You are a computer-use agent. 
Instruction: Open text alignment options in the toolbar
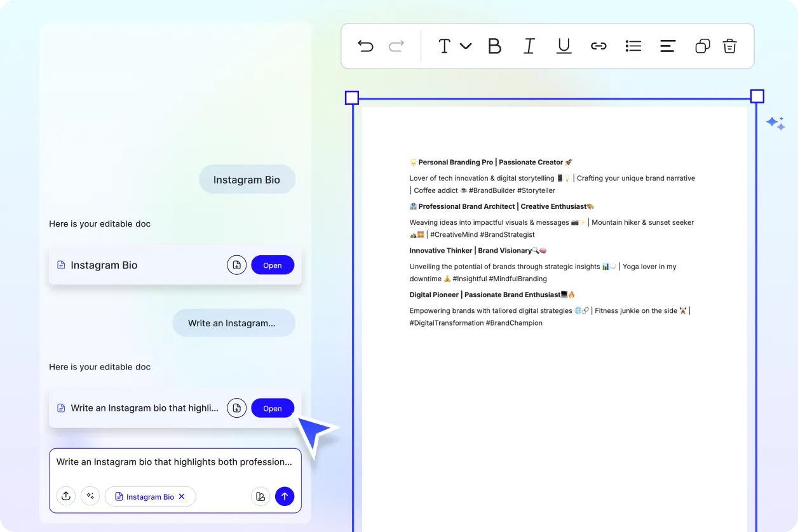[x=667, y=46]
